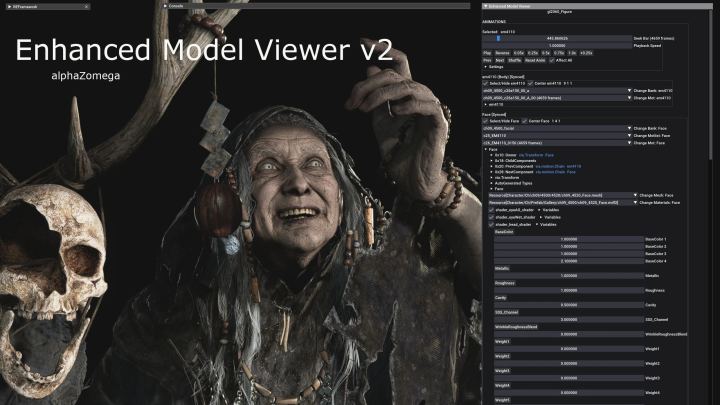720x405 pixels.
Task: Expand the 0x28 NextComponent tree row
Action: [x=491, y=172]
